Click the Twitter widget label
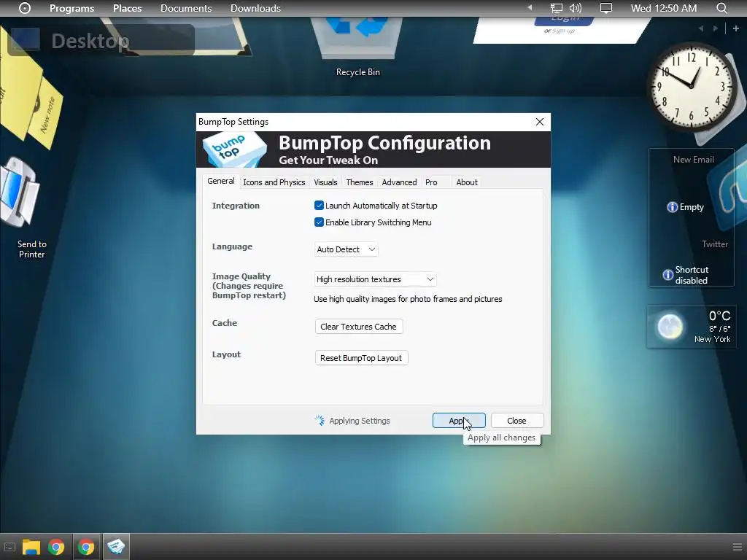This screenshot has width=747, height=560. point(715,244)
